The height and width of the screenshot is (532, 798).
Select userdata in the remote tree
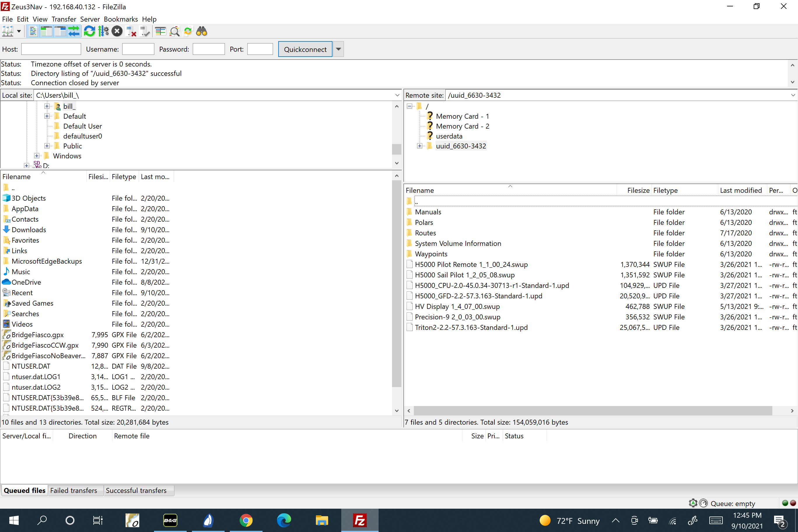[449, 136]
